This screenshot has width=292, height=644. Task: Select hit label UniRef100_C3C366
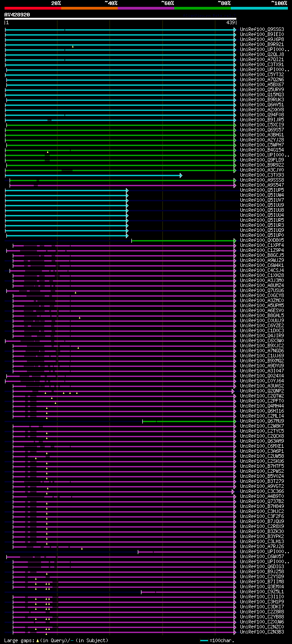[262, 492]
